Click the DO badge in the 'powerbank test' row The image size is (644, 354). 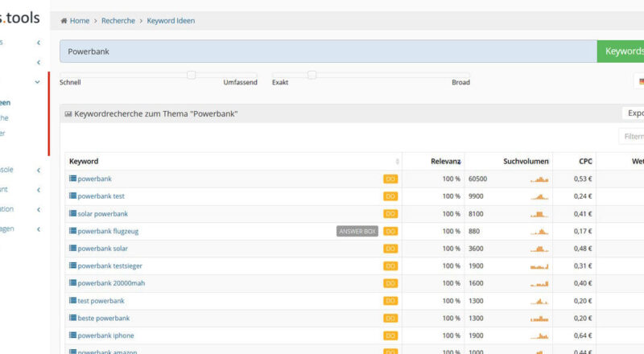tap(390, 196)
